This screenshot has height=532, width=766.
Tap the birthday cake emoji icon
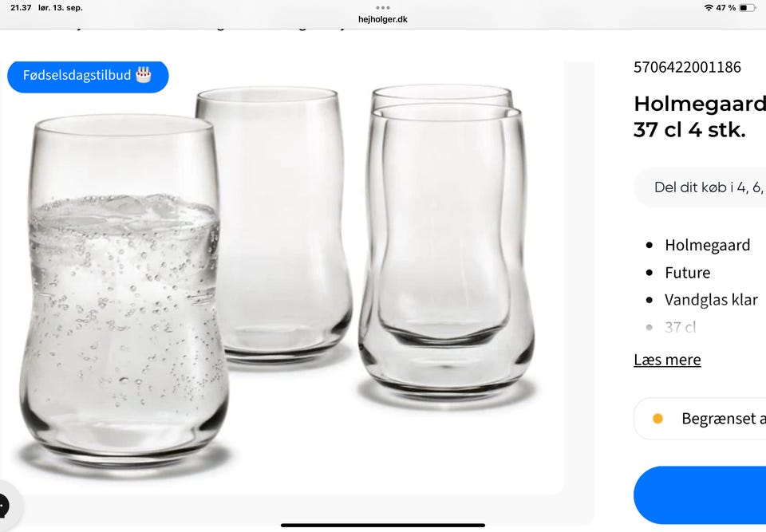coord(144,75)
